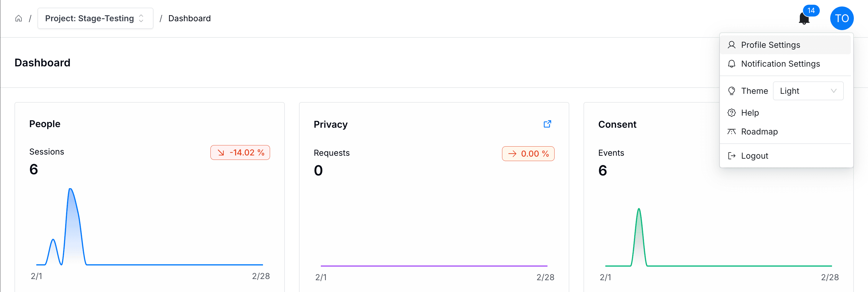Click the green Events chart peak

(639, 210)
